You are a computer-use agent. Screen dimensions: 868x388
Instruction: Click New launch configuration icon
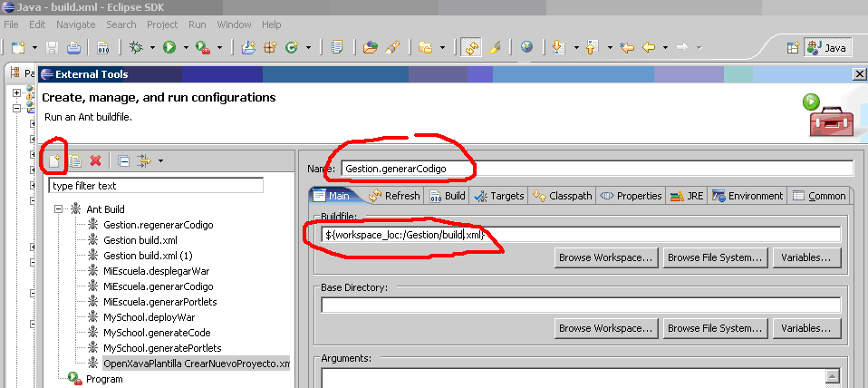(x=53, y=161)
